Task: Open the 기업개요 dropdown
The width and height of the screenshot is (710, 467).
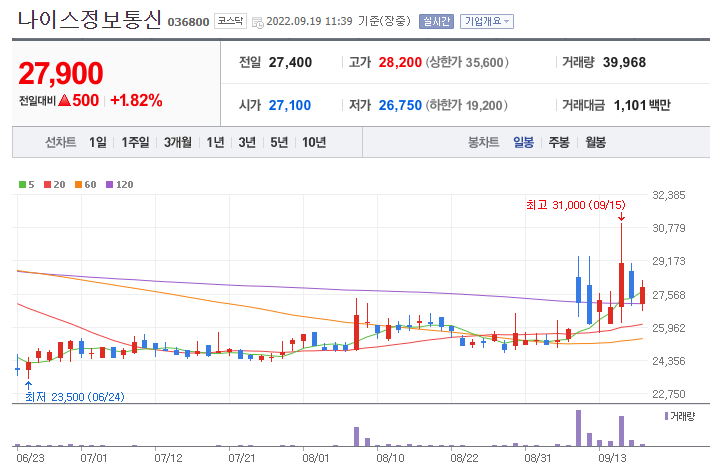Action: pyautogui.click(x=487, y=21)
